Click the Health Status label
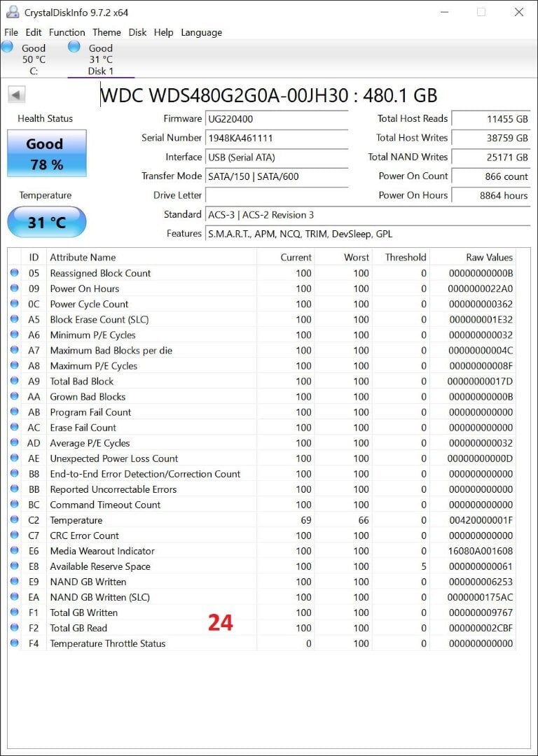This screenshot has width=538, height=756. click(x=46, y=118)
